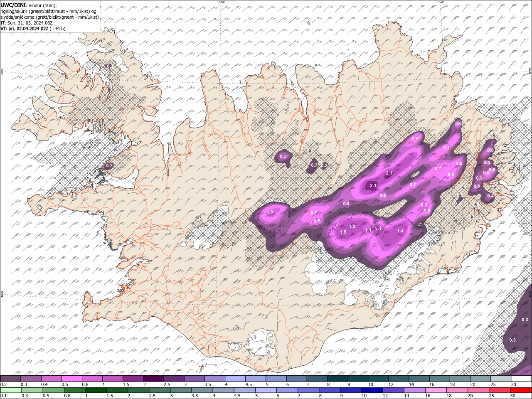Select the deep blue lower-row swatch at 10
The image size is (532, 399).
(372, 390)
